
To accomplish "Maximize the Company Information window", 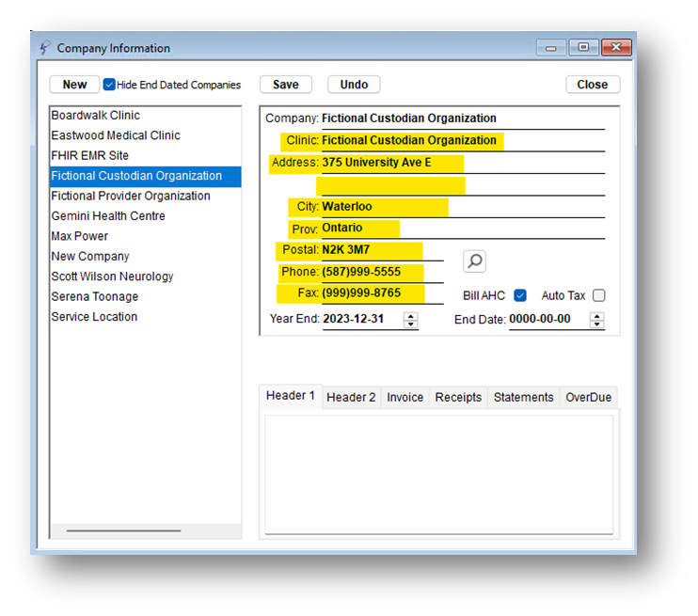I will (583, 47).
